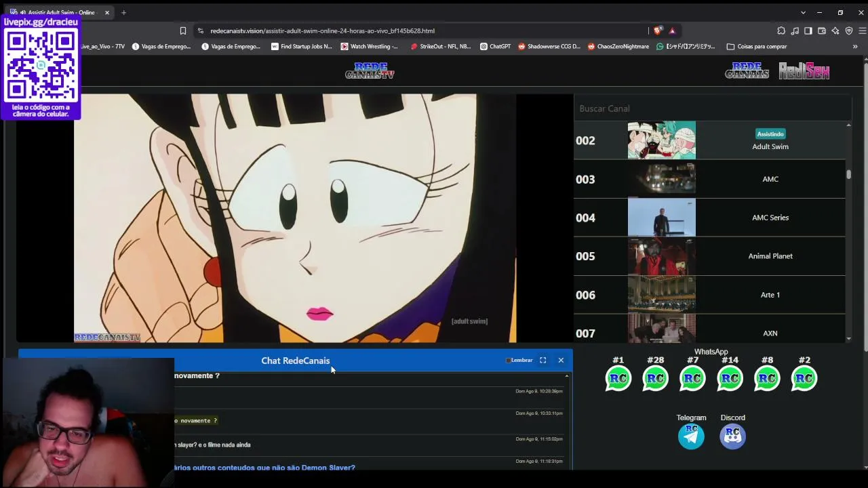Click the AXN channel name
The width and height of the screenshot is (868, 488).
click(770, 333)
